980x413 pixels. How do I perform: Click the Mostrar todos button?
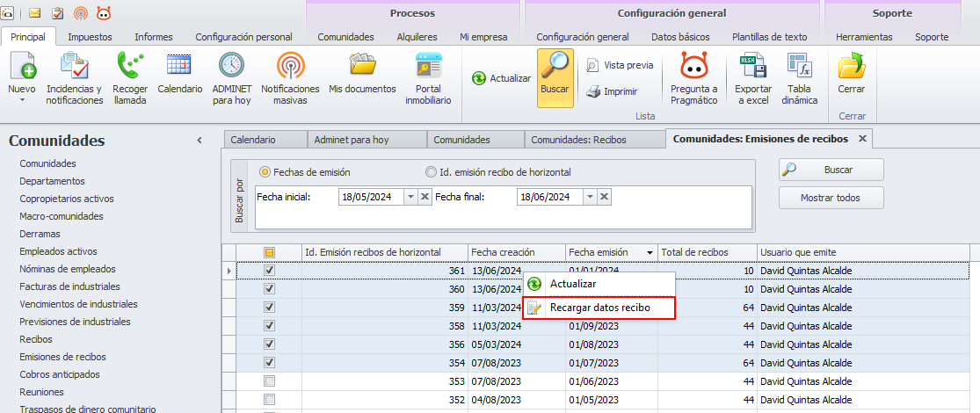click(x=831, y=198)
